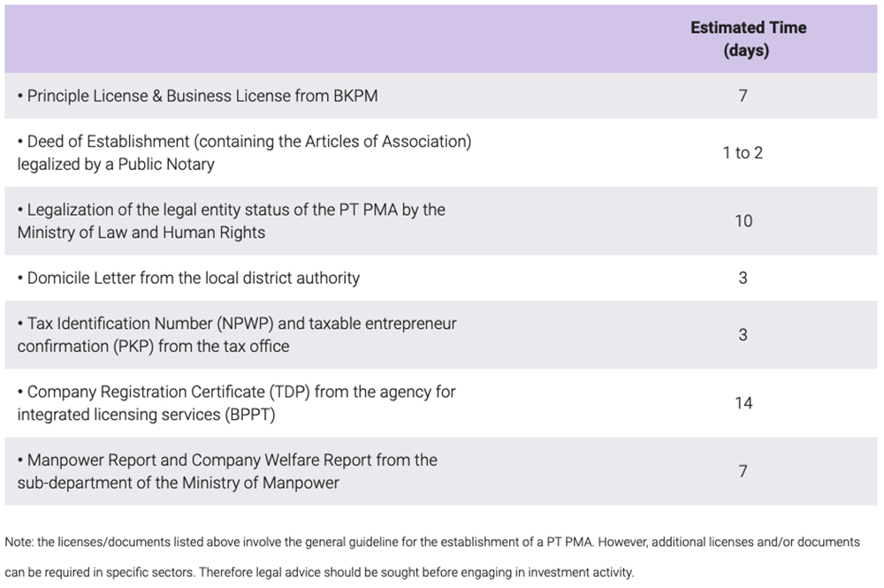Select the Principle License & Business License row text
The image size is (884, 588).
pos(197,95)
